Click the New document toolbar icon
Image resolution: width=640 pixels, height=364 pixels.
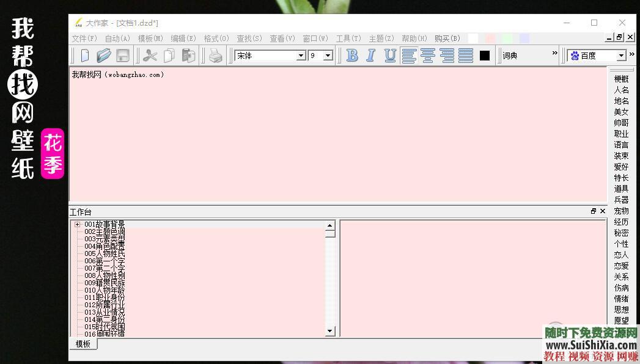point(85,56)
